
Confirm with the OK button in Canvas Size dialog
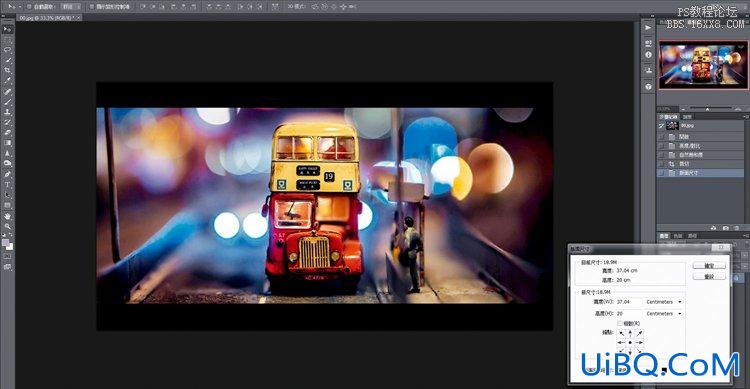click(x=709, y=266)
